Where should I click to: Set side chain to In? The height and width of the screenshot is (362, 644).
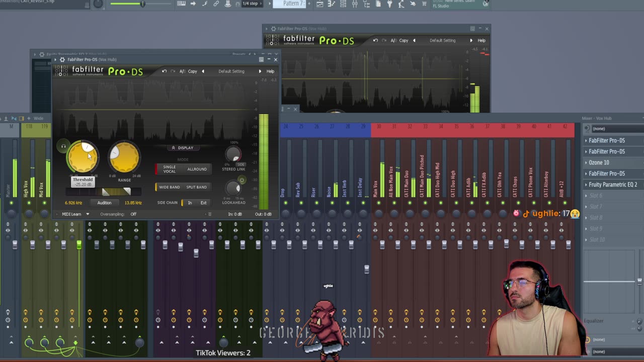[190, 203]
